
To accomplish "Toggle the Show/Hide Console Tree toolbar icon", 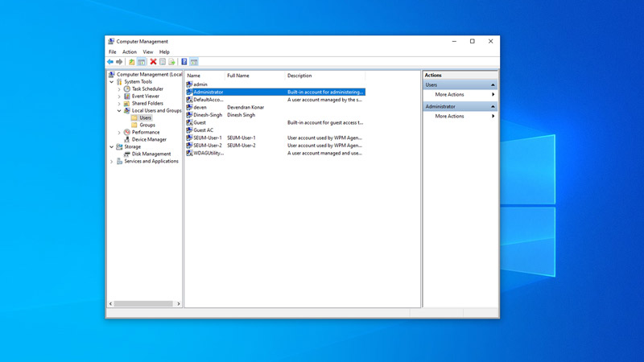I will tap(142, 62).
